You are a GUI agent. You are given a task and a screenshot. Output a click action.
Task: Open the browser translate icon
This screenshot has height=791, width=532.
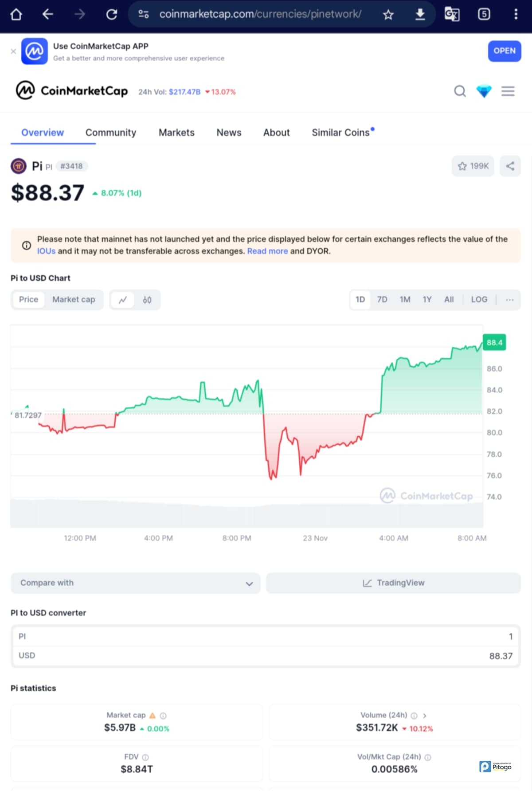(452, 14)
